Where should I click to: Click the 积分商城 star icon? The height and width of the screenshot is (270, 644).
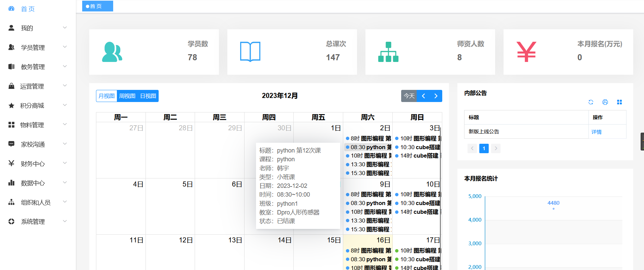click(x=11, y=105)
